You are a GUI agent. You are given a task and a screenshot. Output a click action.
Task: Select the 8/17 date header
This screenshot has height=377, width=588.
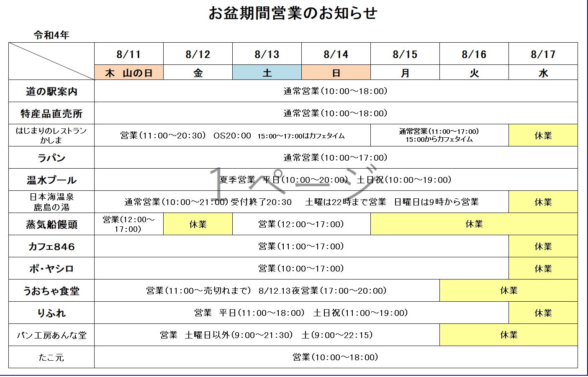coord(543,54)
